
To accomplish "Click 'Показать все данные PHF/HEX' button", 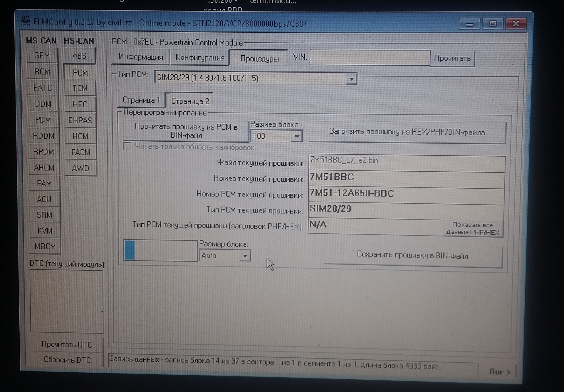I will (x=472, y=229).
